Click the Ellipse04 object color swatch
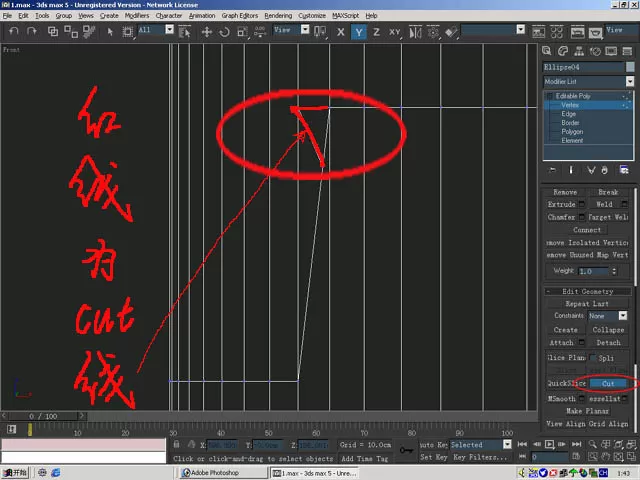 (630, 67)
